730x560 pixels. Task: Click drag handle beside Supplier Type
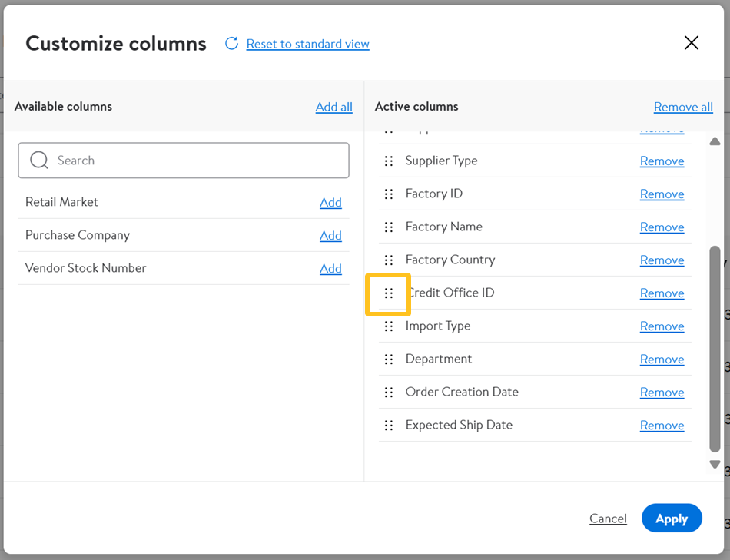pyautogui.click(x=389, y=161)
